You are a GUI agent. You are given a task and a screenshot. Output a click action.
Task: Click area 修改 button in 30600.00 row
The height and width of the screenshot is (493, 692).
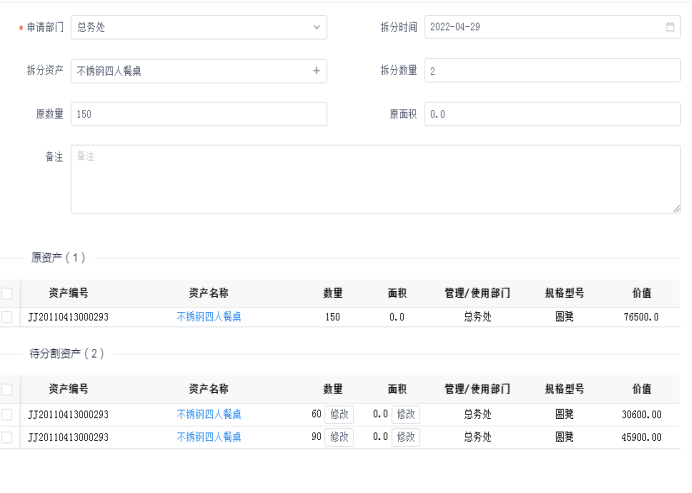(405, 414)
